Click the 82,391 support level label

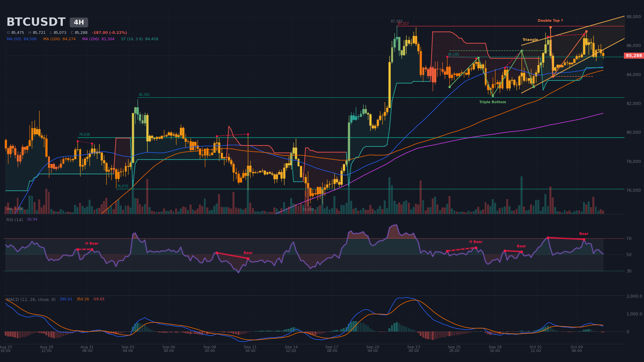(144, 95)
